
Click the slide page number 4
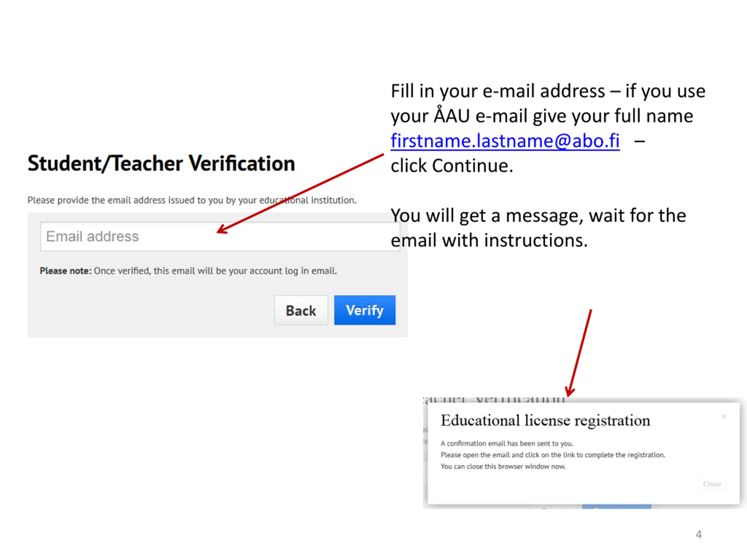coord(699,534)
